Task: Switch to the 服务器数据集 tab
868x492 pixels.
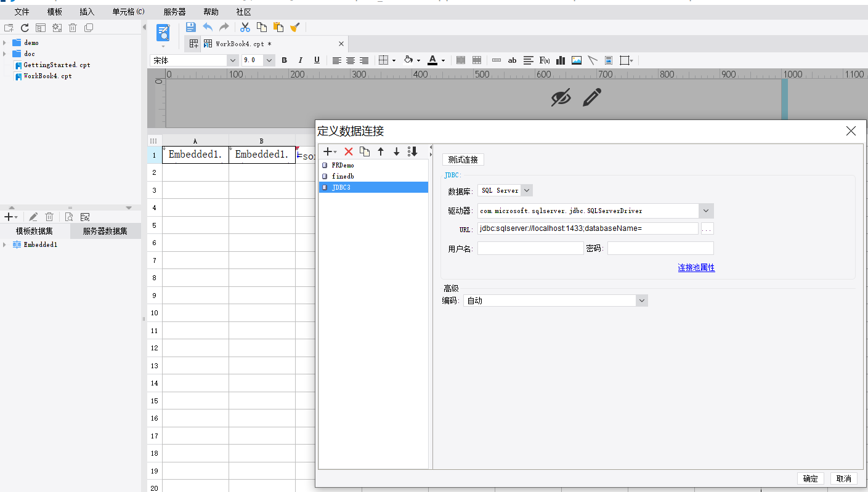Action: pos(105,232)
